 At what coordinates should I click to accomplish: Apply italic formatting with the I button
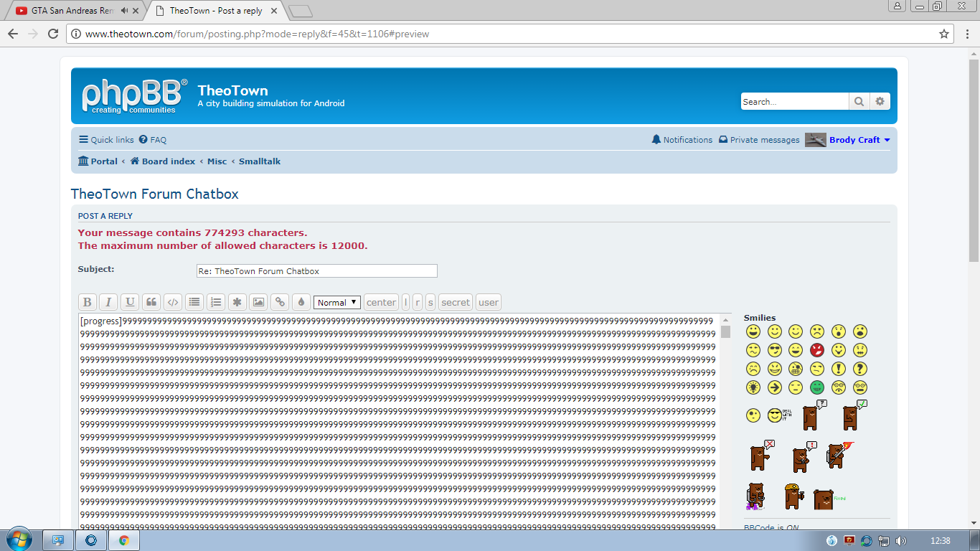coord(108,302)
